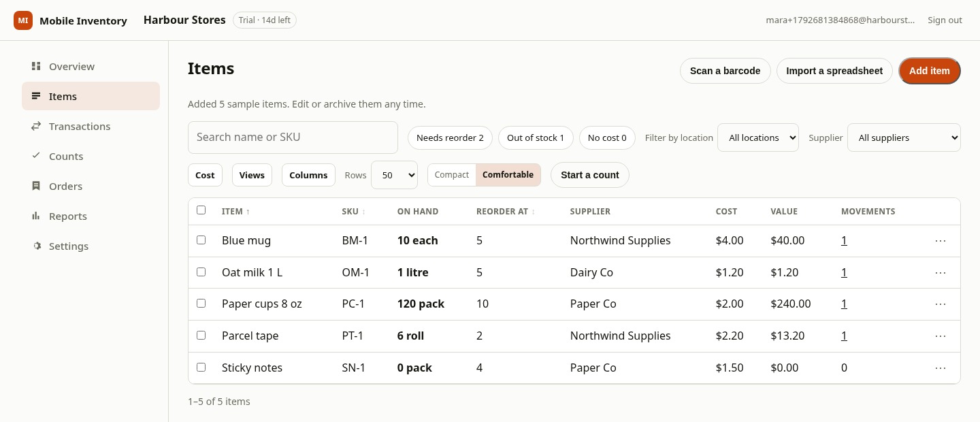Open the Rows per page dropdown
This screenshot has height=422, width=980.
coord(394,175)
